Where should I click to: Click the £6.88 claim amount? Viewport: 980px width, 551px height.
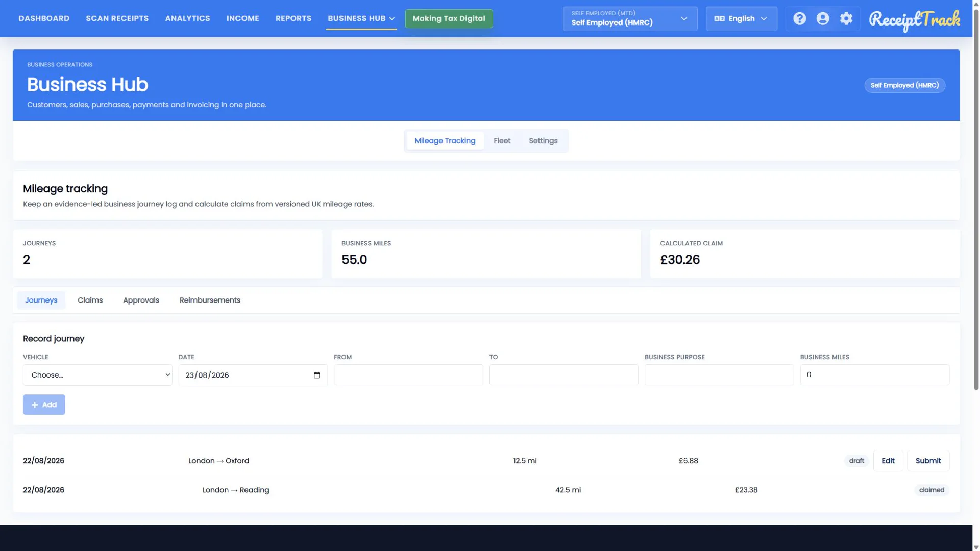click(x=688, y=461)
